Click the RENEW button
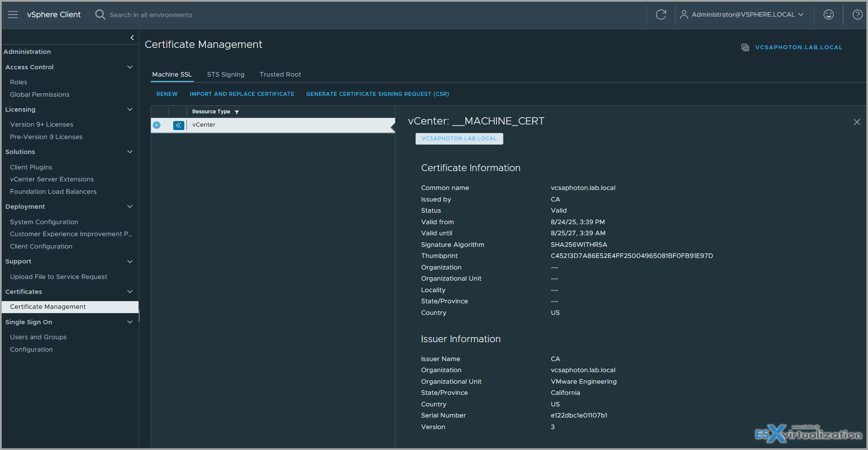The image size is (868, 450). [167, 94]
